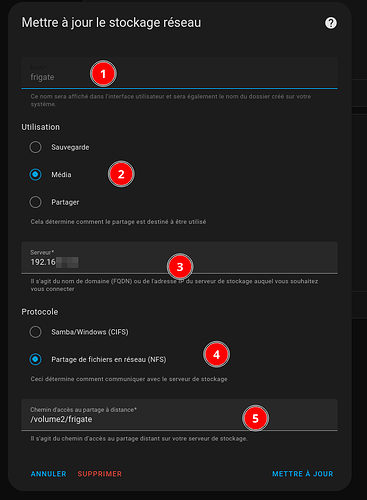Select the Sauvegarde usage radio button
This screenshot has height=500, width=367.
click(x=35, y=147)
